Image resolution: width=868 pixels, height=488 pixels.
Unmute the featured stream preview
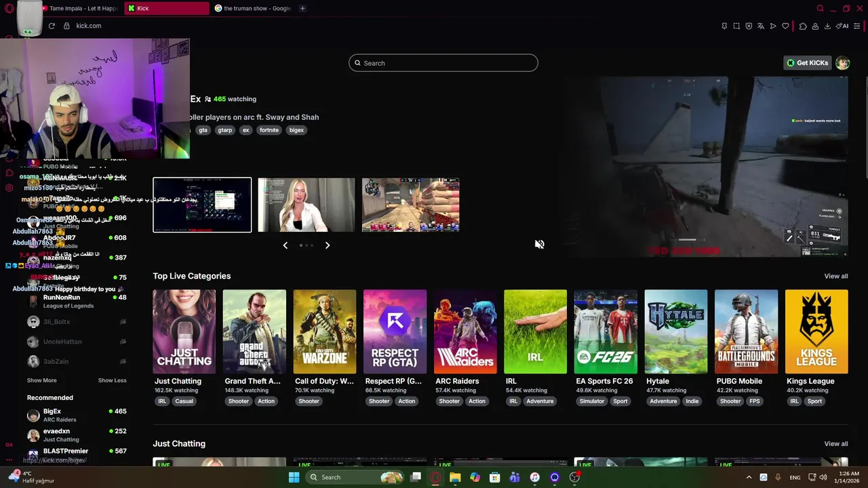point(539,244)
